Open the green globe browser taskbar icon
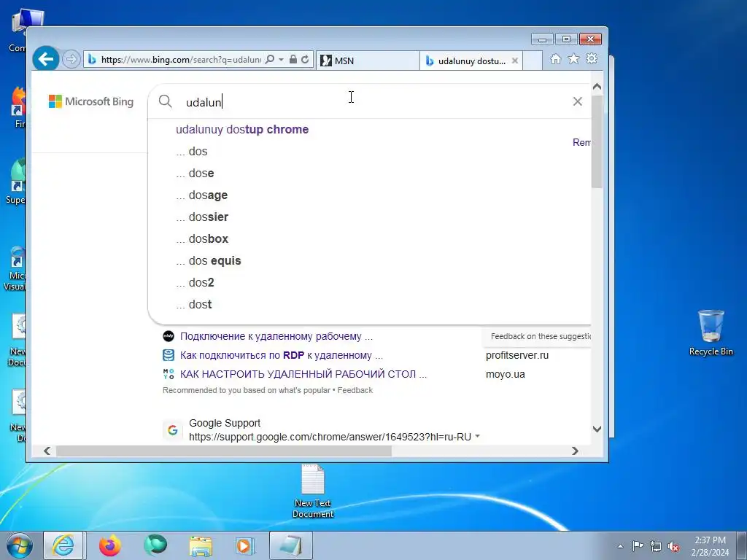Image resolution: width=747 pixels, height=560 pixels. (155, 545)
